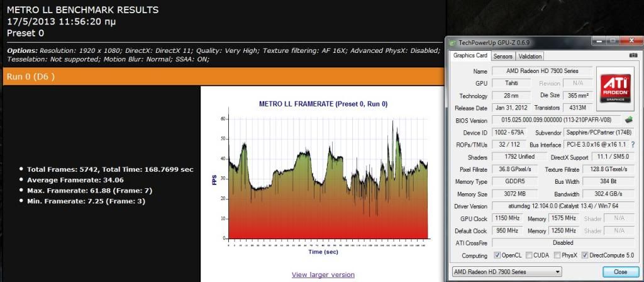Open the View larger version link
The height and width of the screenshot is (282, 644).
pos(323,274)
